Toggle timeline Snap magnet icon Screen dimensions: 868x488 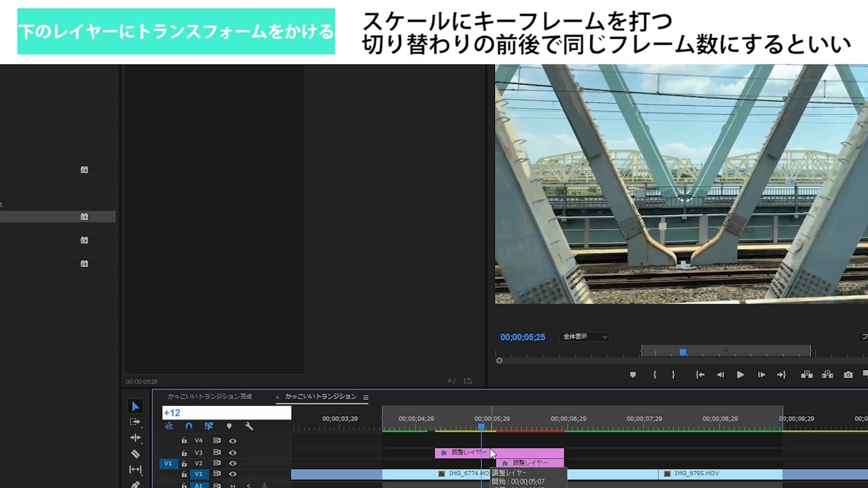[189, 426]
